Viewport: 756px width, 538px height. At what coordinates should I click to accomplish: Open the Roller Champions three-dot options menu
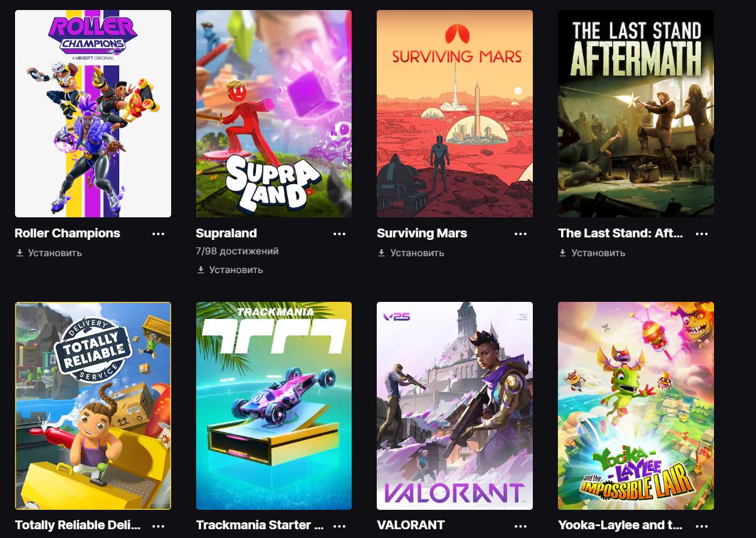pos(158,234)
